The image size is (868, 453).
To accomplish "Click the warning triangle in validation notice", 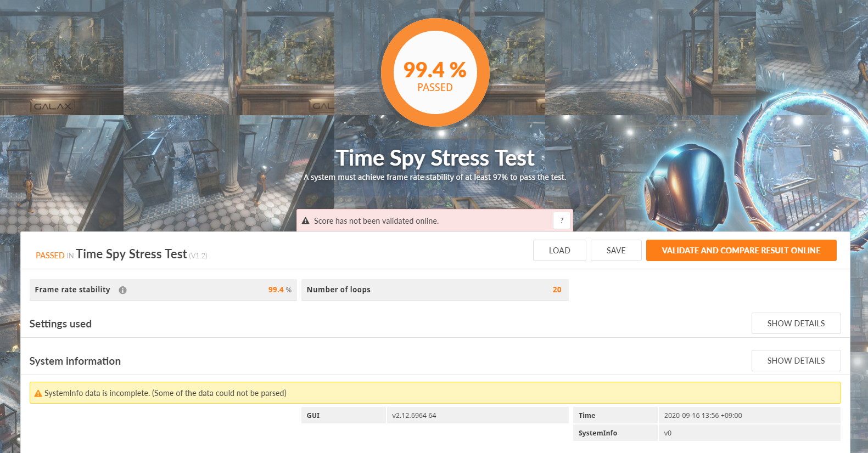I will (x=306, y=221).
